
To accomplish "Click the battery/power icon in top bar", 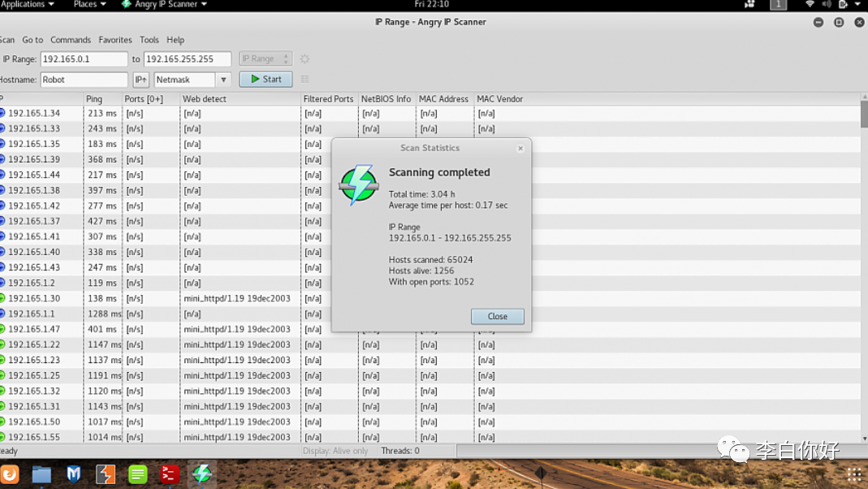I will [x=843, y=4].
